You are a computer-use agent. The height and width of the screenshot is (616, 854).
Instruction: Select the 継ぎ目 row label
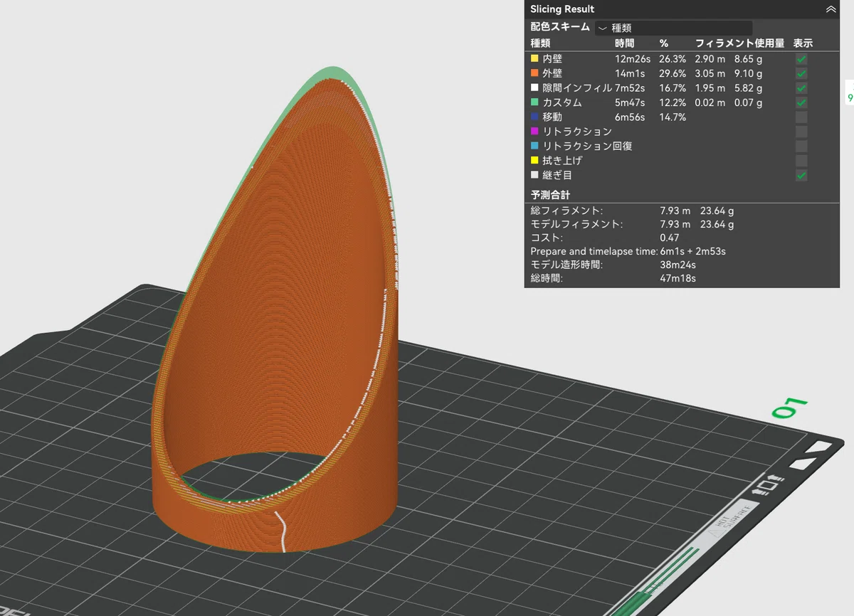coord(557,175)
